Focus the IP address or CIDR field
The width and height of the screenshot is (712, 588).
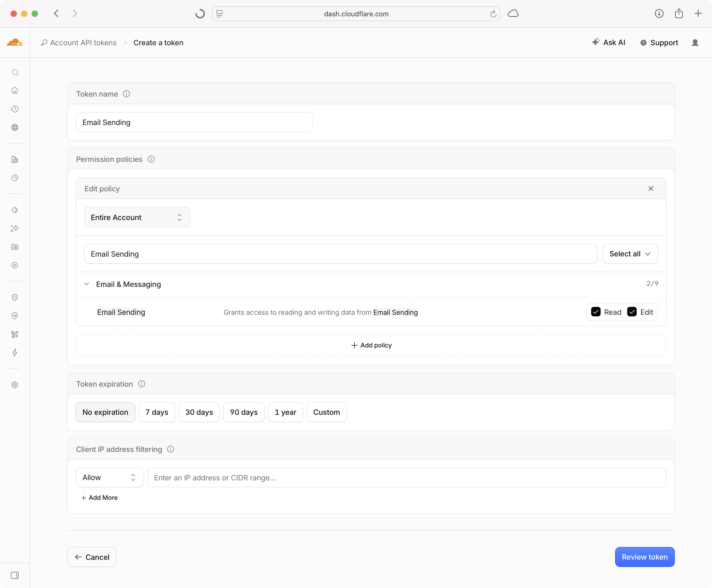(407, 477)
